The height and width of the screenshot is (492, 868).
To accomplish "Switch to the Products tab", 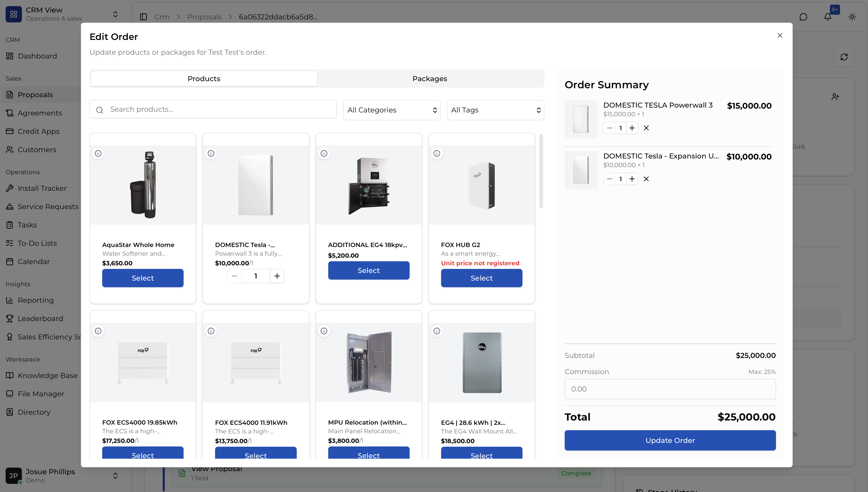I will [204, 79].
